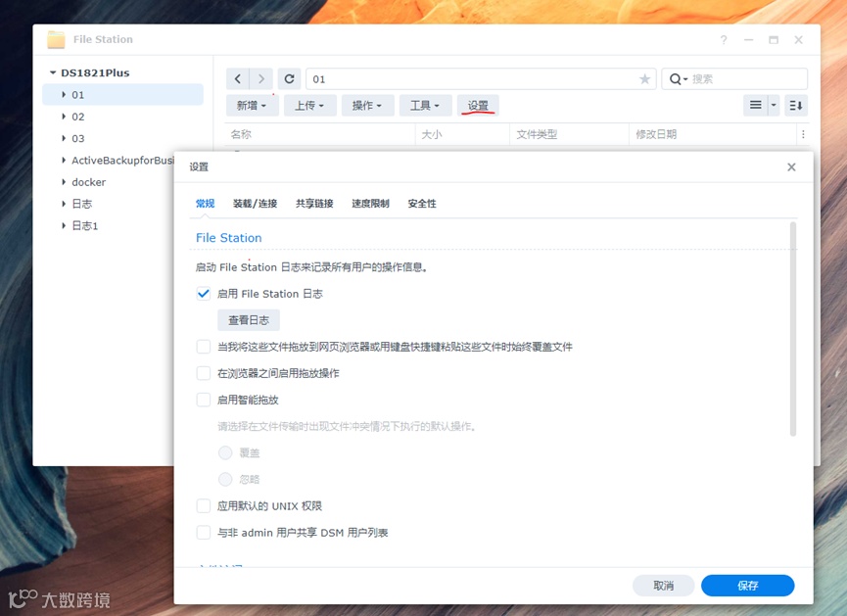Image resolution: width=847 pixels, height=616 pixels.
Task: Open the 工具 dropdown menu
Action: pyautogui.click(x=425, y=106)
